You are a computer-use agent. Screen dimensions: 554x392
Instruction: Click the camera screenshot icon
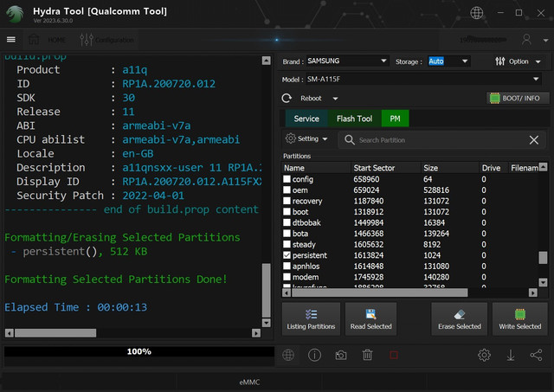pos(341,355)
